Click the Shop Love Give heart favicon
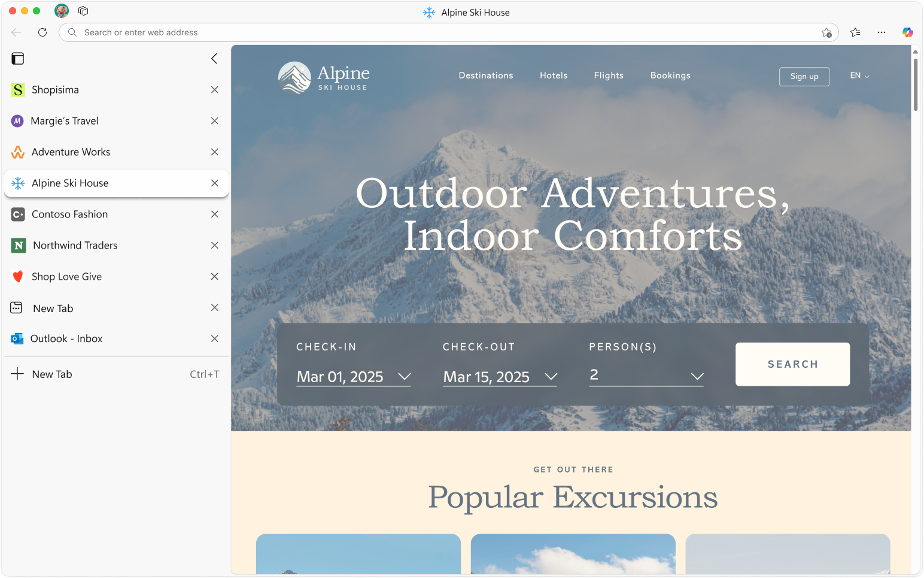This screenshot has width=924, height=578. coord(18,277)
